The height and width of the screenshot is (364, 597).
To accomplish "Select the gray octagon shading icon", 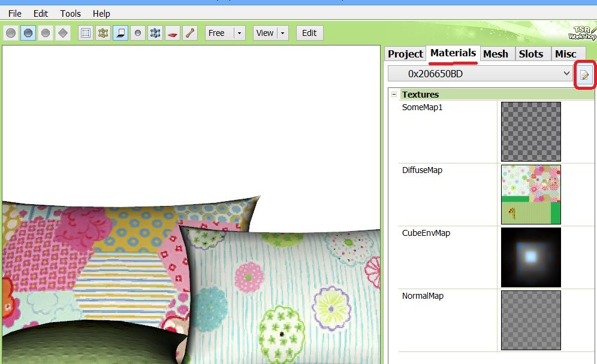I will (x=46, y=33).
